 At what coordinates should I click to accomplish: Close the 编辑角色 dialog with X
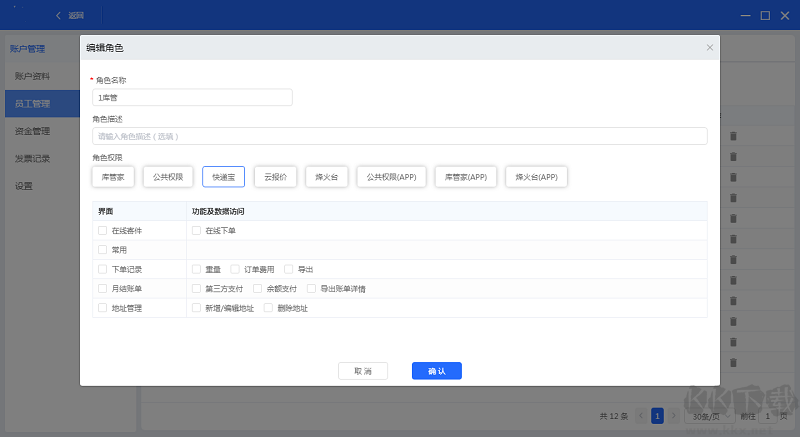[x=710, y=47]
